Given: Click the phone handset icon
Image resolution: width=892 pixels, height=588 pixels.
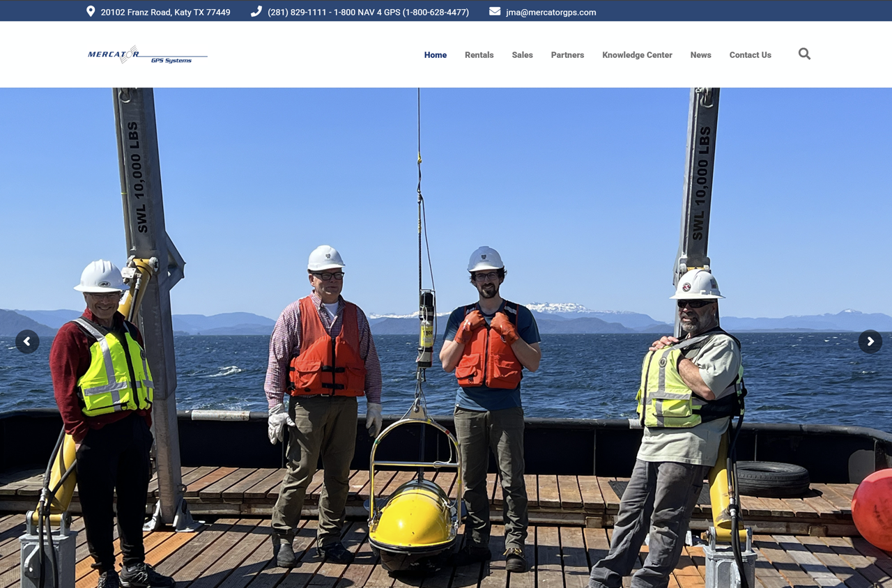Looking at the screenshot, I should click(256, 11).
